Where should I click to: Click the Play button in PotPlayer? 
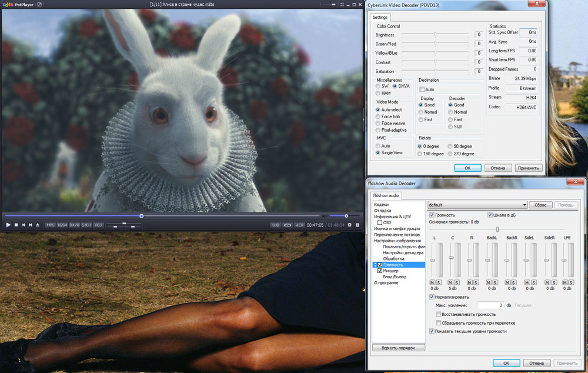(8, 225)
